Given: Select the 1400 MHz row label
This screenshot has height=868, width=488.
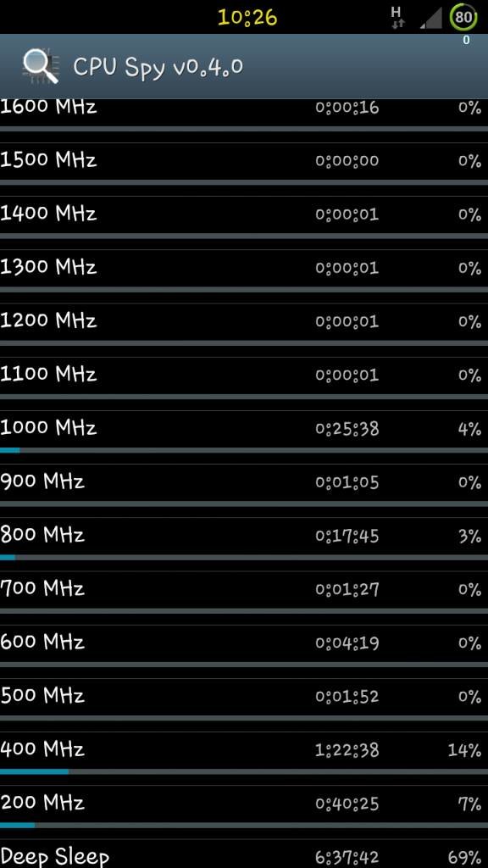Looking at the screenshot, I should click(48, 213).
